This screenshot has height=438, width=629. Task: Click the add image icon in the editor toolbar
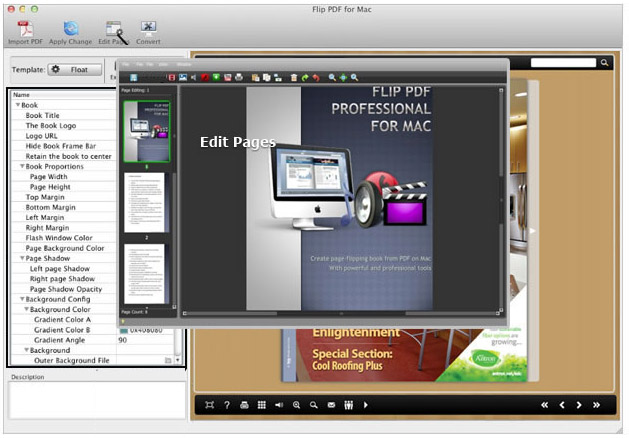183,77
